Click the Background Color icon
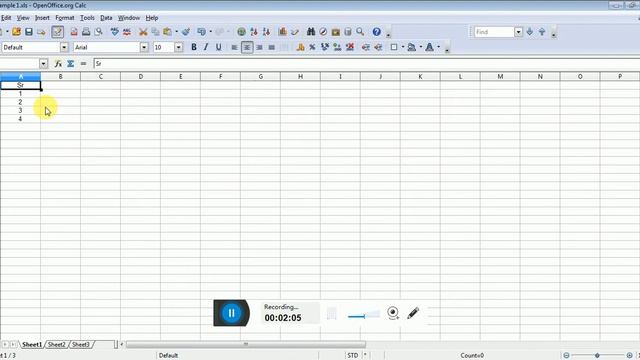The height and width of the screenshot is (360, 640). pos(411,47)
